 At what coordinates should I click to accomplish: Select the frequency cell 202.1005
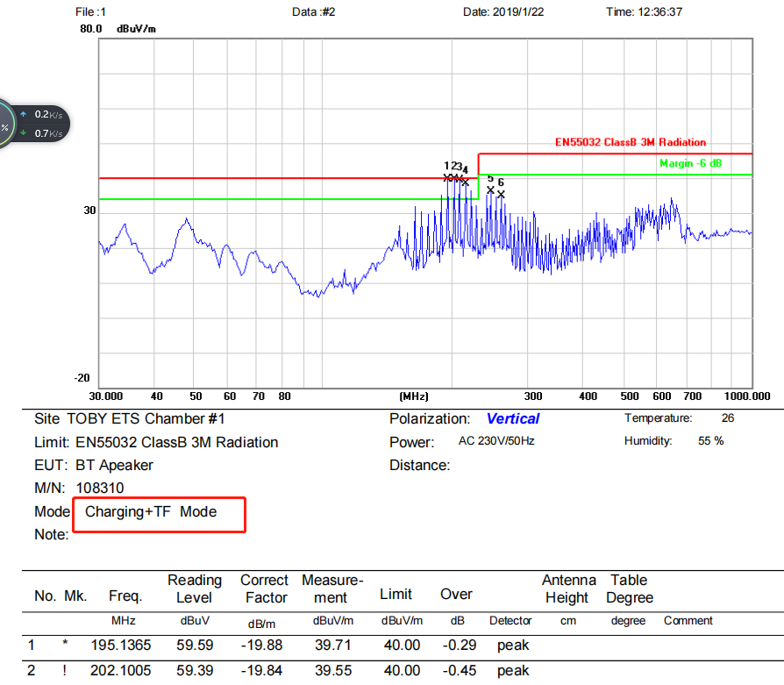point(120,670)
